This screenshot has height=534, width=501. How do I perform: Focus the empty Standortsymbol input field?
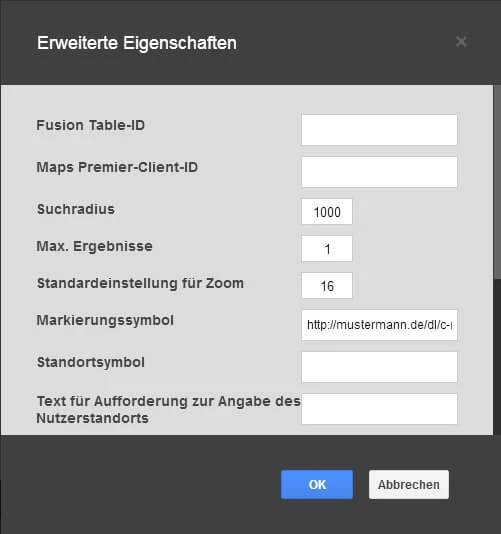click(379, 367)
